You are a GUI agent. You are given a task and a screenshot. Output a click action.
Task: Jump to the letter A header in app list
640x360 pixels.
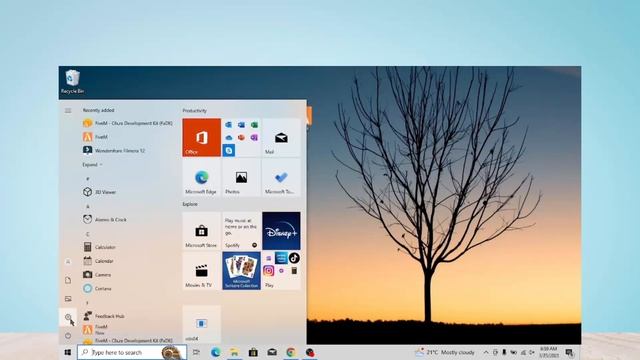(87, 207)
